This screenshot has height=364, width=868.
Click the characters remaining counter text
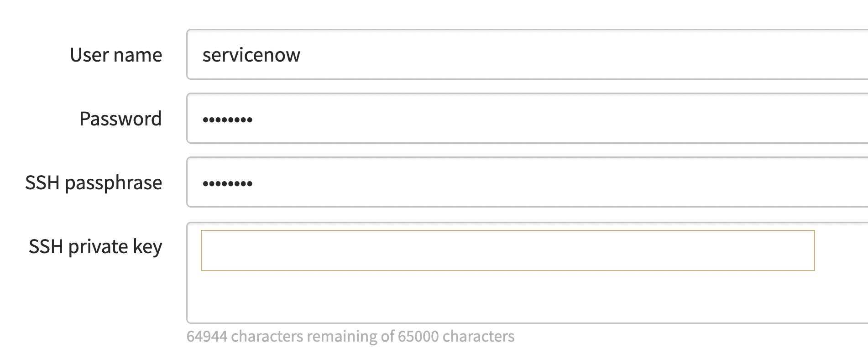point(350,337)
